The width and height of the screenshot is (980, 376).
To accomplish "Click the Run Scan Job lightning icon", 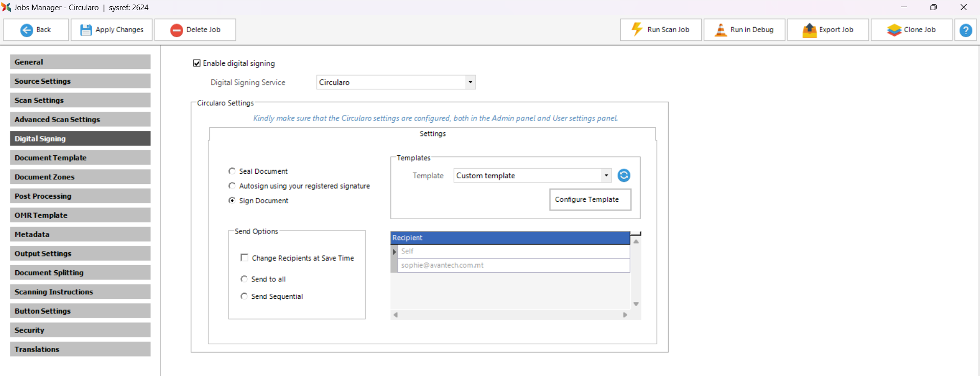I will pos(637,30).
